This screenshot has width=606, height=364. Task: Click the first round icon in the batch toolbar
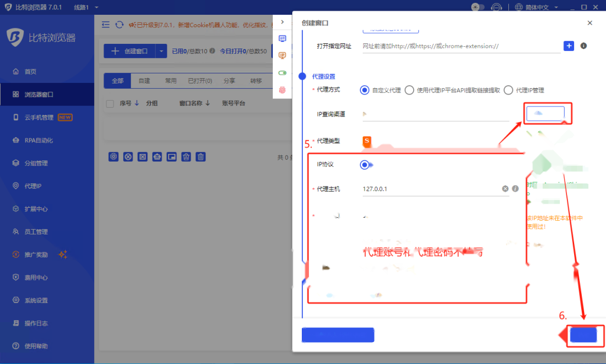tap(113, 156)
